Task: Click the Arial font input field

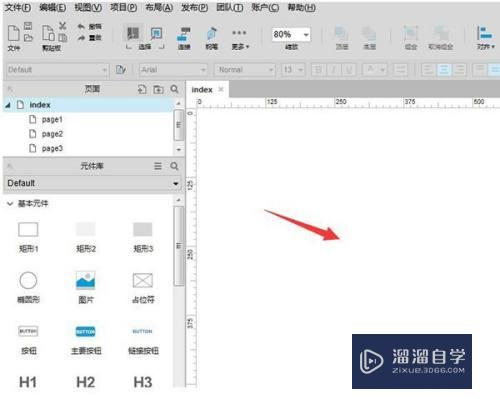Action: [173, 70]
